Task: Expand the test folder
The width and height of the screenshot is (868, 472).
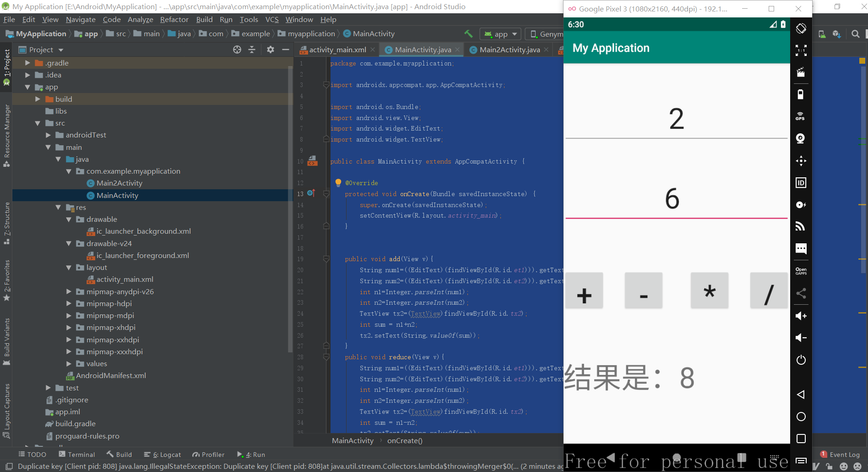Action: 48,388
